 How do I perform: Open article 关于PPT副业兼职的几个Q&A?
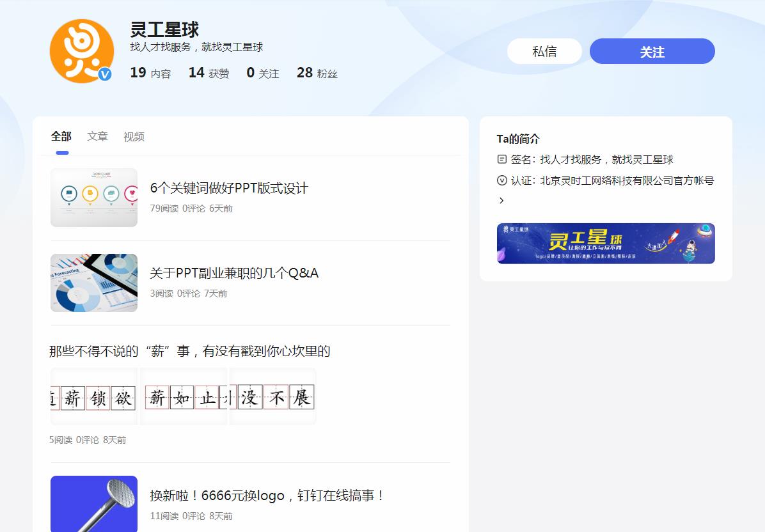pyautogui.click(x=234, y=273)
